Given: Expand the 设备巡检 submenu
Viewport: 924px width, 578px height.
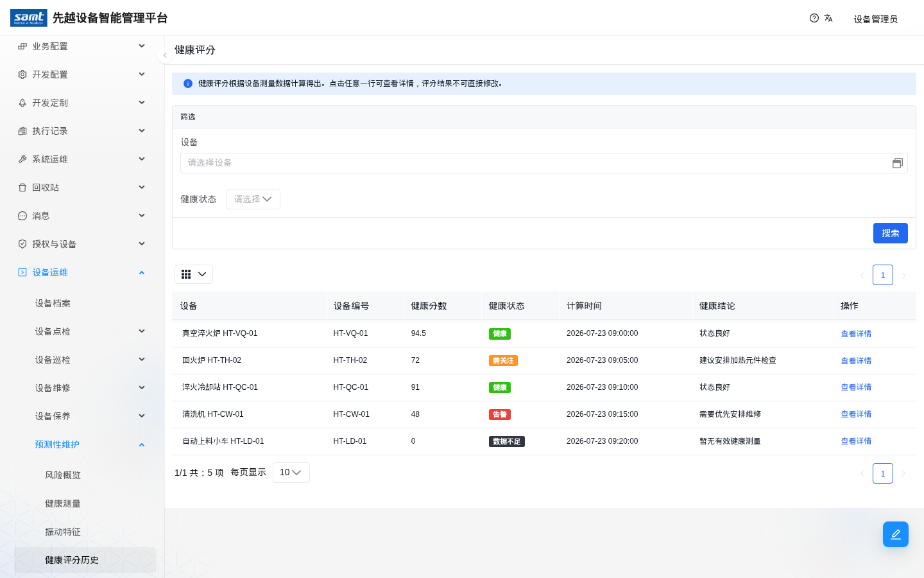Looking at the screenshot, I should coord(142,360).
